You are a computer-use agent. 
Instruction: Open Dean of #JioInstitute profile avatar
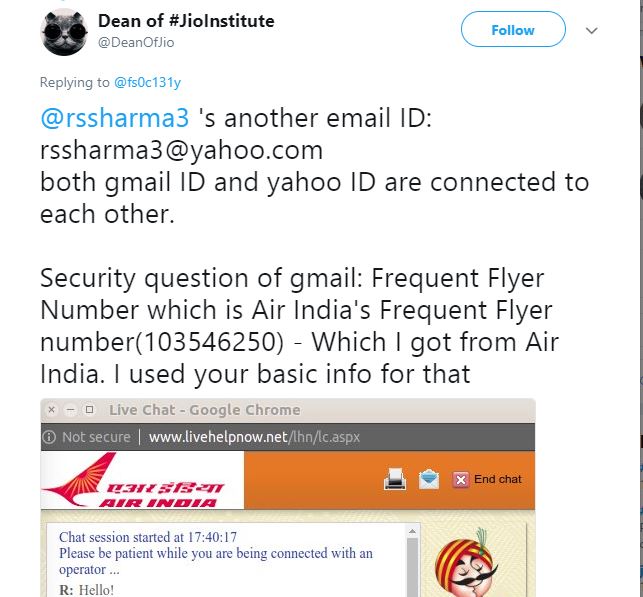point(65,31)
